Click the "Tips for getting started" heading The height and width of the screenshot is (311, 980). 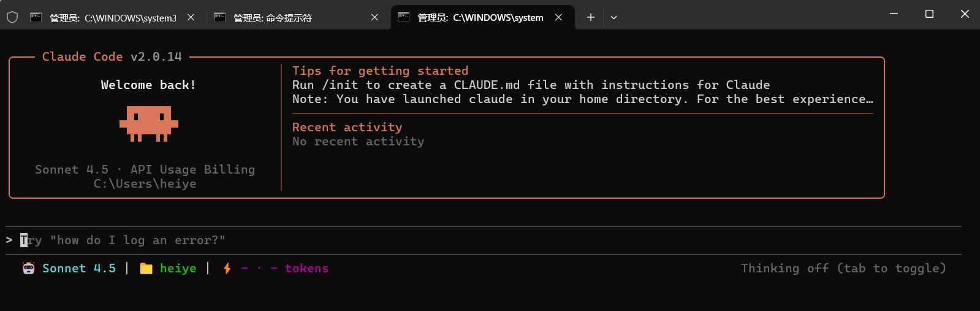coord(380,71)
